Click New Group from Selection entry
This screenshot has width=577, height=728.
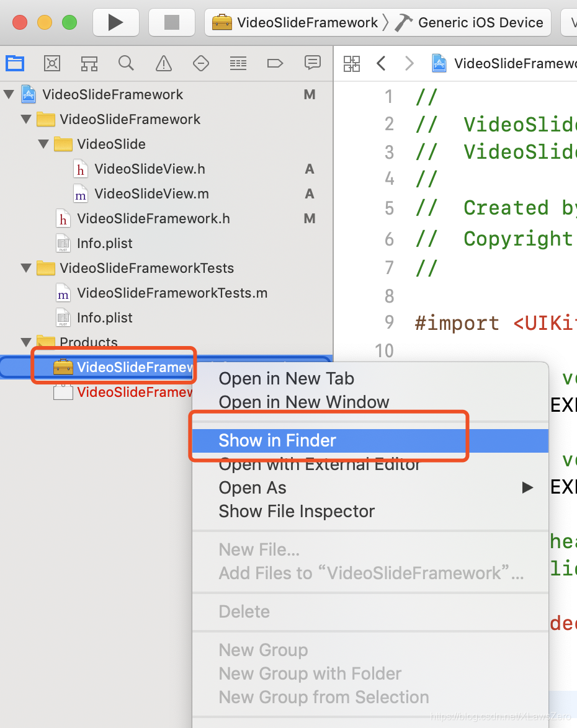370,698
